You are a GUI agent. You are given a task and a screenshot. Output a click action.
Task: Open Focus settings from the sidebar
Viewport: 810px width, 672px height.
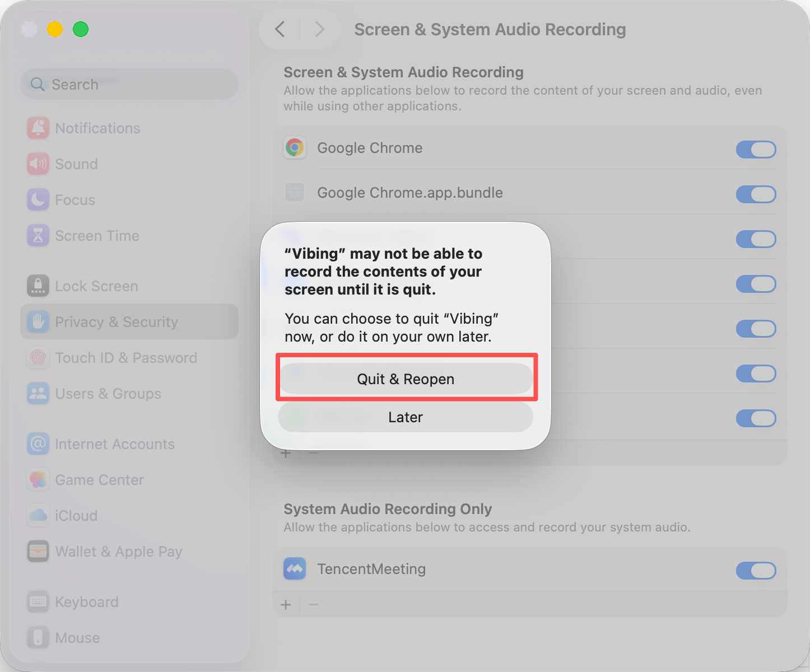[38, 199]
